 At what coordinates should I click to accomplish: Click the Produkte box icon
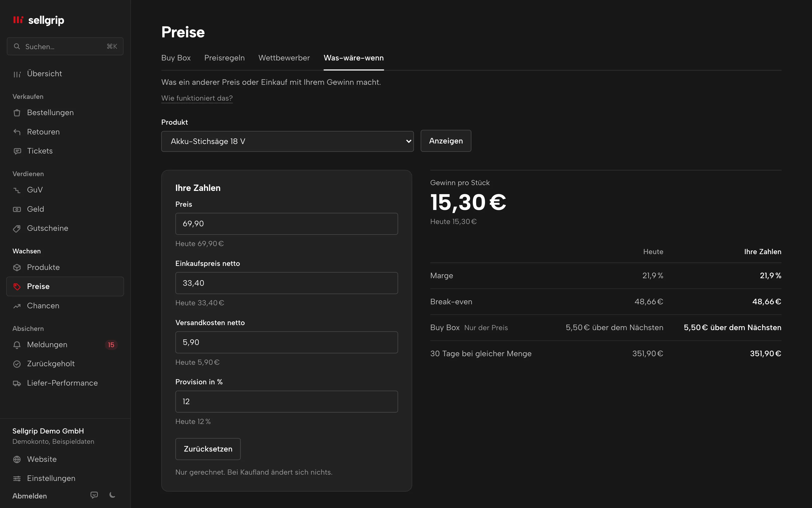(x=17, y=267)
